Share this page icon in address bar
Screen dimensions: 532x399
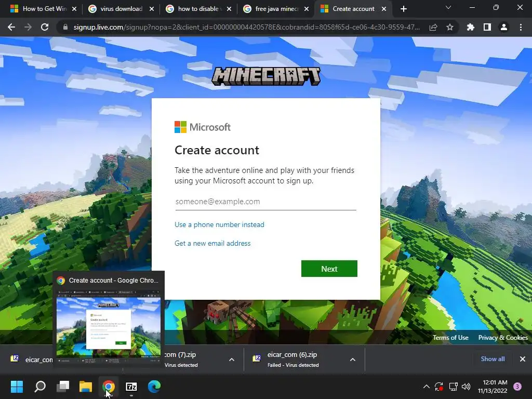pos(433,27)
